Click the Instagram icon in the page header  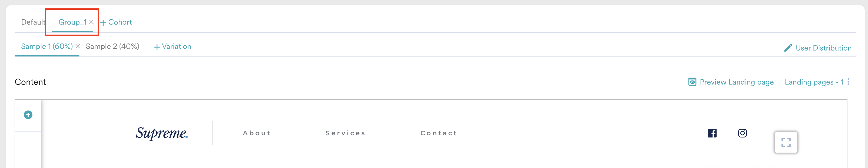point(742,133)
